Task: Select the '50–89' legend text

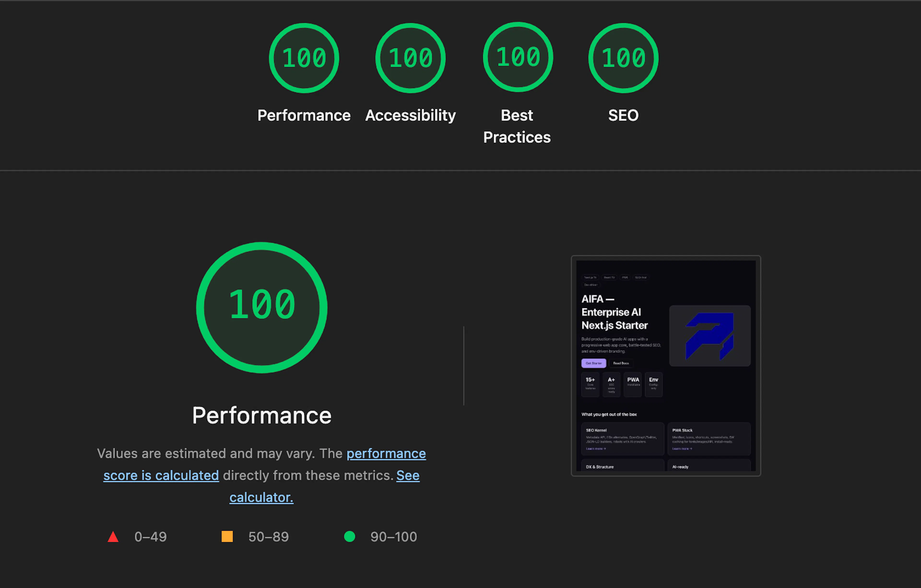Action: 268,537
